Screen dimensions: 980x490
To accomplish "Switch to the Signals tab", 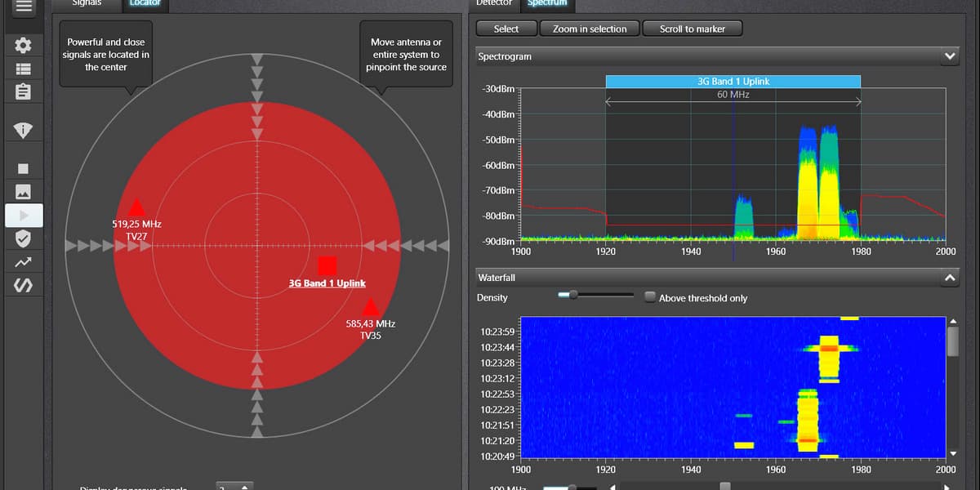I will click(87, 3).
